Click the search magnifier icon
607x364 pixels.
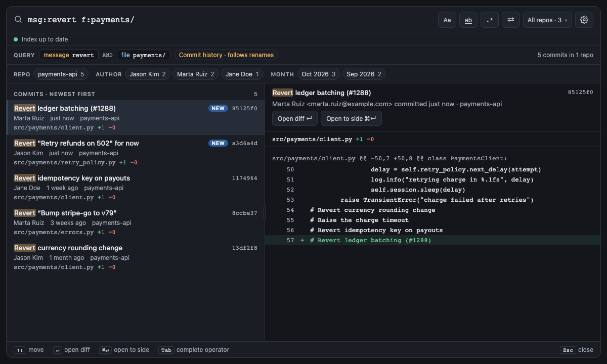[18, 20]
